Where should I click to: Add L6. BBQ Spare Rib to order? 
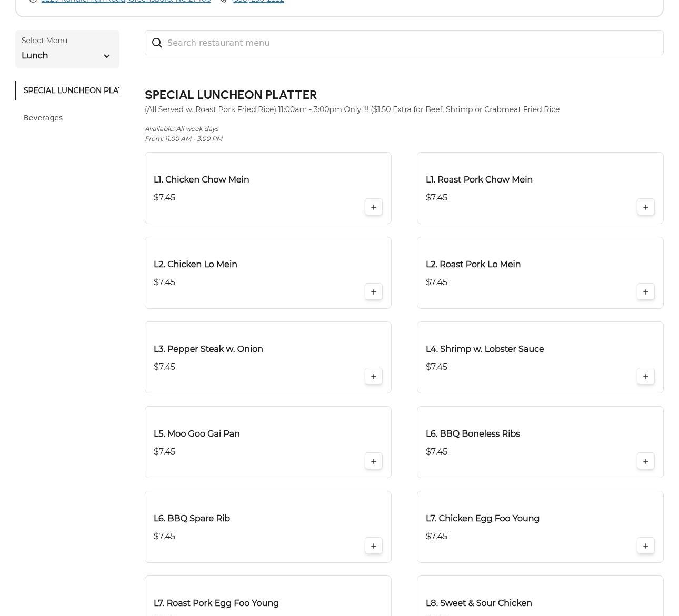click(x=373, y=546)
